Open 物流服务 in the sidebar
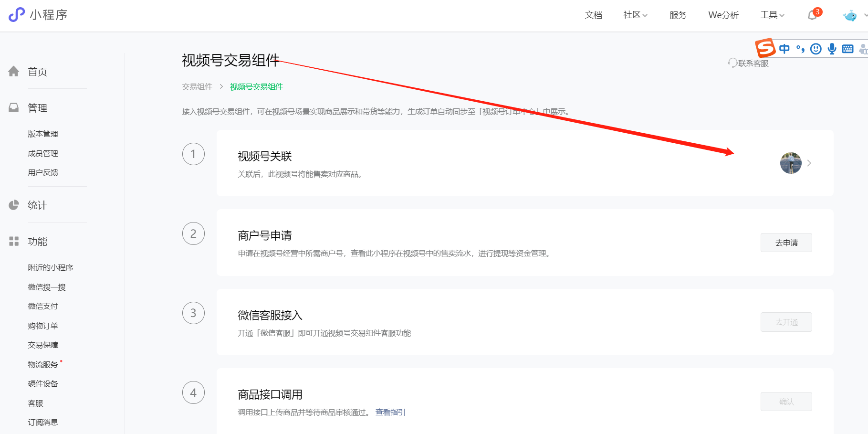Viewport: 868px width, 434px height. click(43, 365)
